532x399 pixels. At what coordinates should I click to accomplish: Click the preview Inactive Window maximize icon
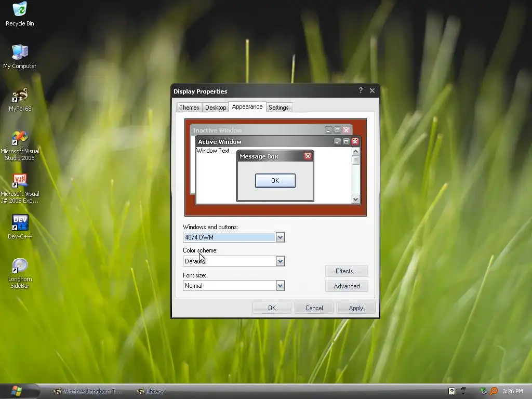[337, 130]
